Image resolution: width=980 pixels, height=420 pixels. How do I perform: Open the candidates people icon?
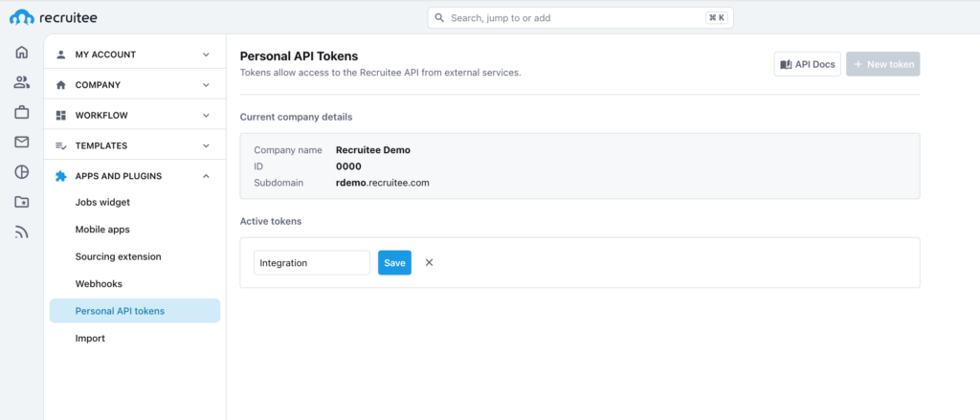[x=22, y=82]
